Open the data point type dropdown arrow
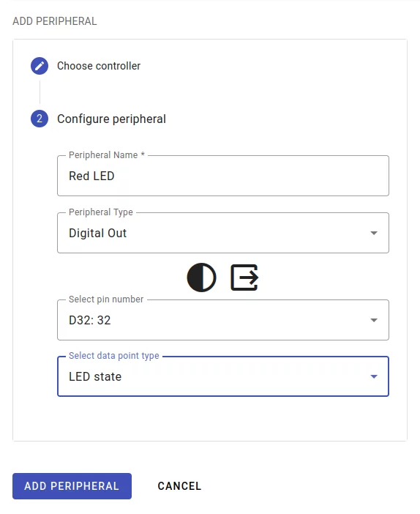Image resolution: width=420 pixels, height=514 pixels. (374, 376)
